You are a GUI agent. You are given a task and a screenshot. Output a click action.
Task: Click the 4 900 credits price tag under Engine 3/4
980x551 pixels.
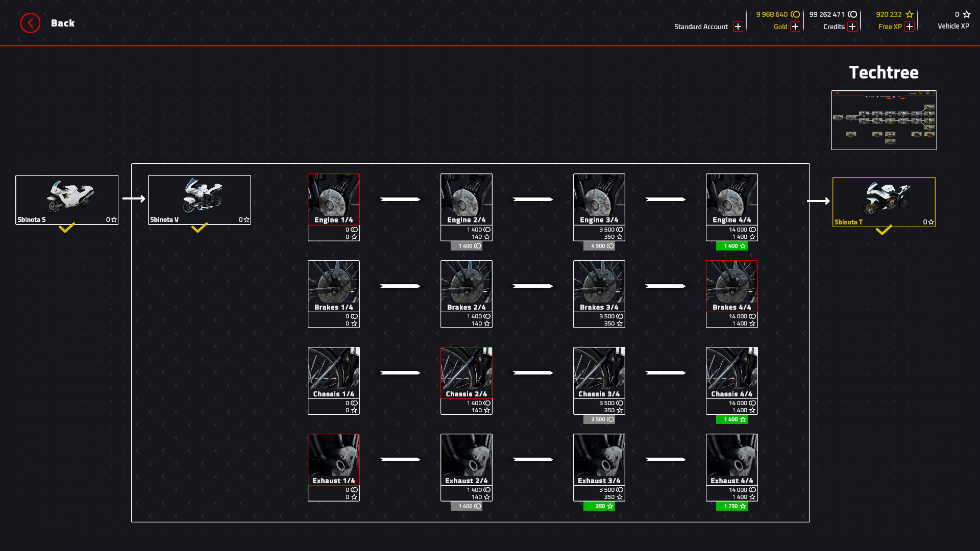click(x=599, y=245)
